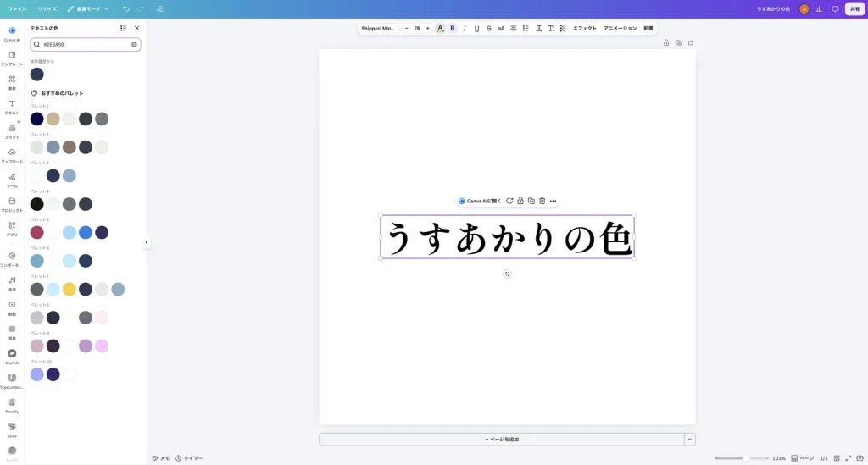Pick the yellow swatch in パレット7
Viewport: 868px width, 465px height.
(x=70, y=289)
